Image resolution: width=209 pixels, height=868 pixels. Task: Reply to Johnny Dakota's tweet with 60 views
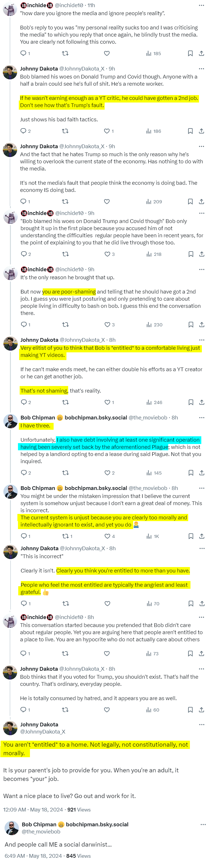[x=24, y=710]
